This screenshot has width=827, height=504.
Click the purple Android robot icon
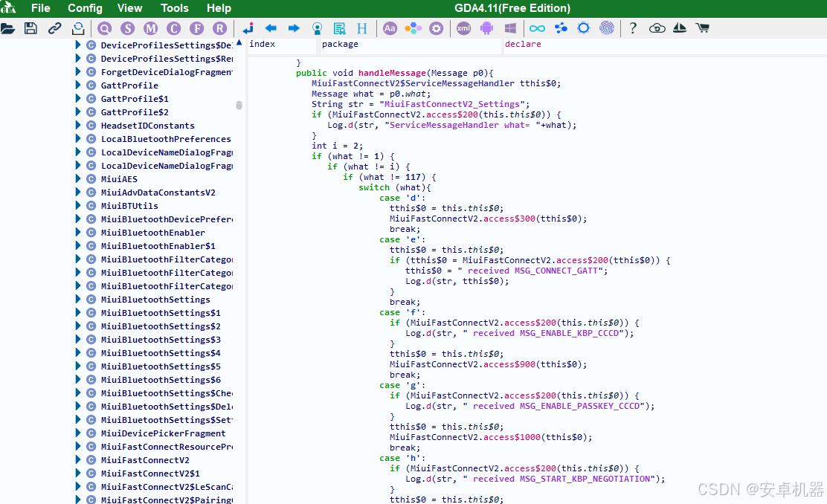pos(487,28)
